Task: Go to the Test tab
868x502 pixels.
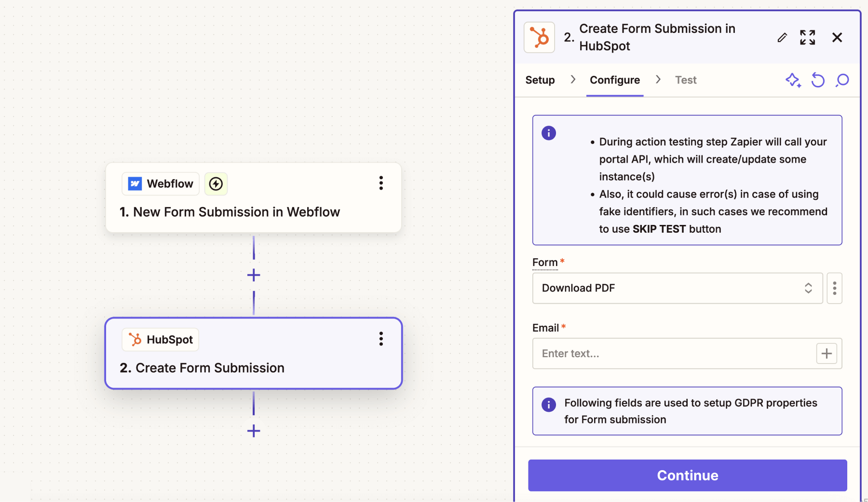Action: [686, 80]
